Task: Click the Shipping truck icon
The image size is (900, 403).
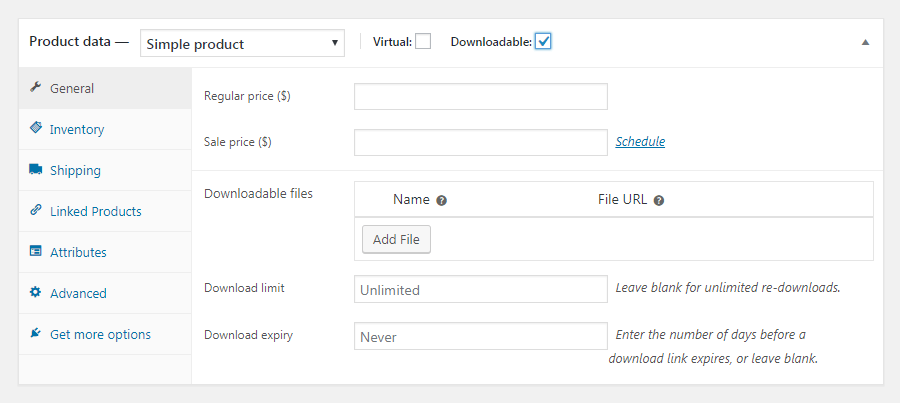Action: tap(36, 170)
